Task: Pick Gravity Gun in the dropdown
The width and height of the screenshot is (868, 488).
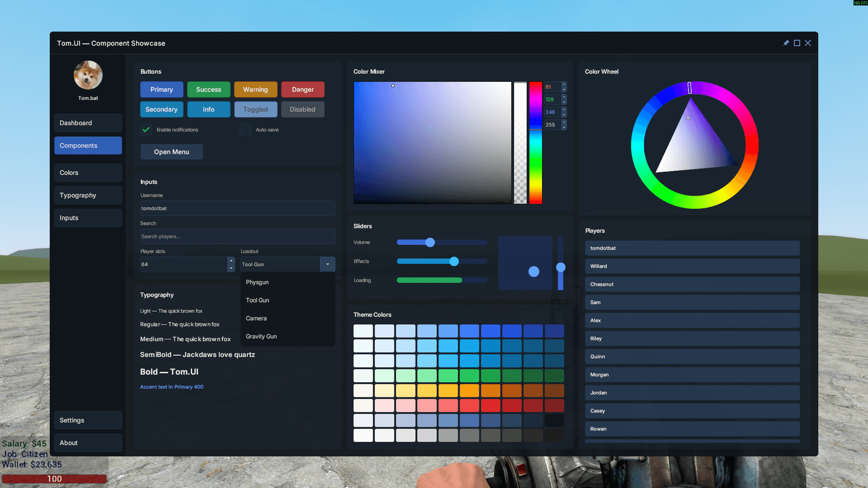Action: pos(288,337)
